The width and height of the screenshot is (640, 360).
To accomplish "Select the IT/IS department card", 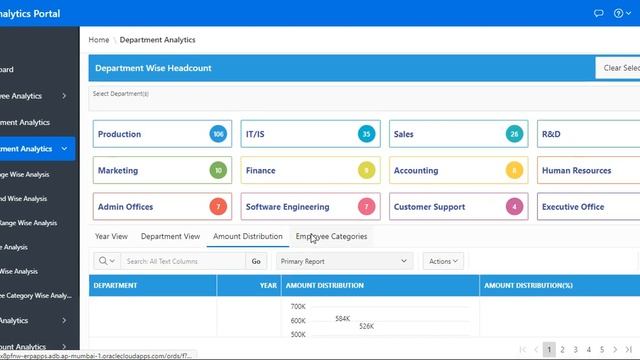I will pyautogui.click(x=310, y=134).
